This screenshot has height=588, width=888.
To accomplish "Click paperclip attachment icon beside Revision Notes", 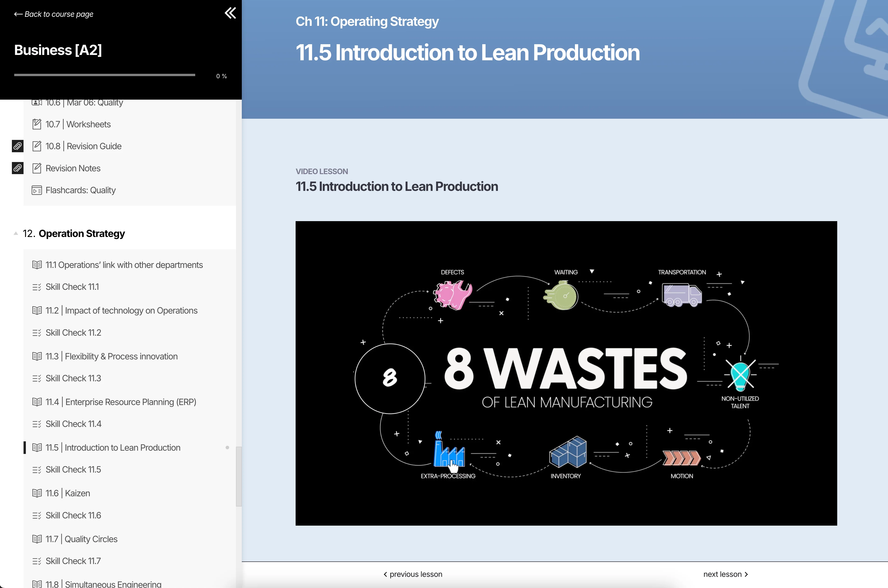I will (18, 168).
